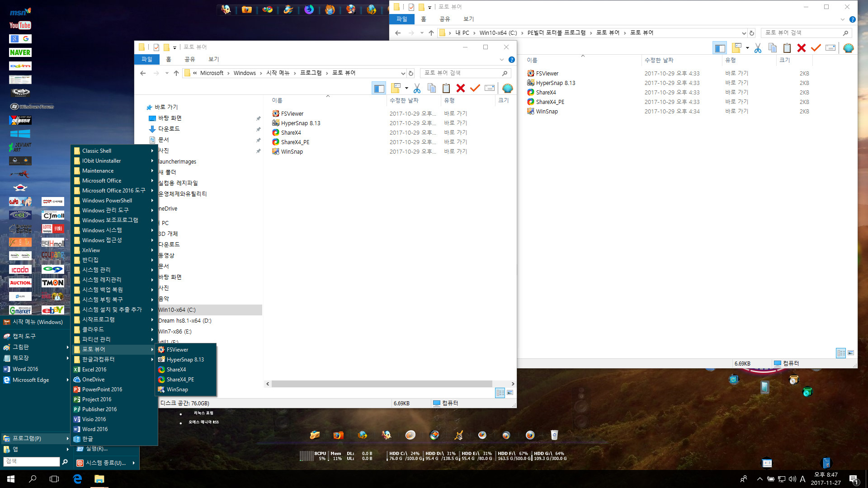Open NAVER desktop shortcut icon

(20, 52)
